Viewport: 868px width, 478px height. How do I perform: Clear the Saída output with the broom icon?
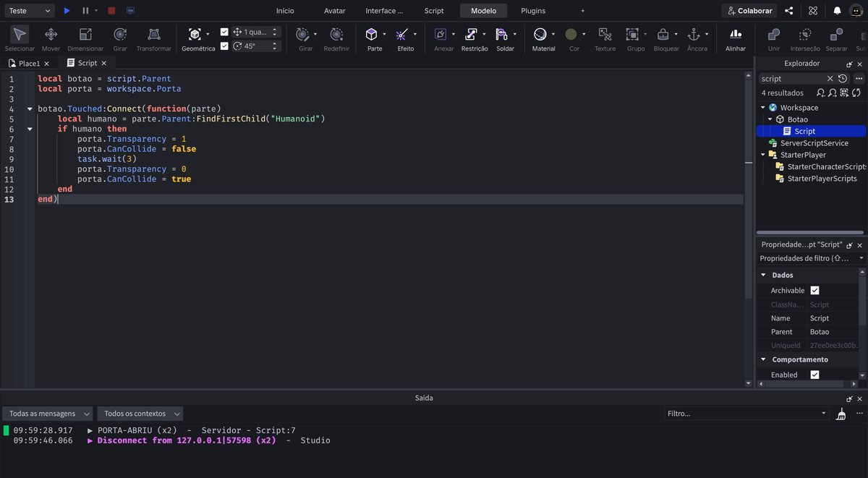[841, 414]
